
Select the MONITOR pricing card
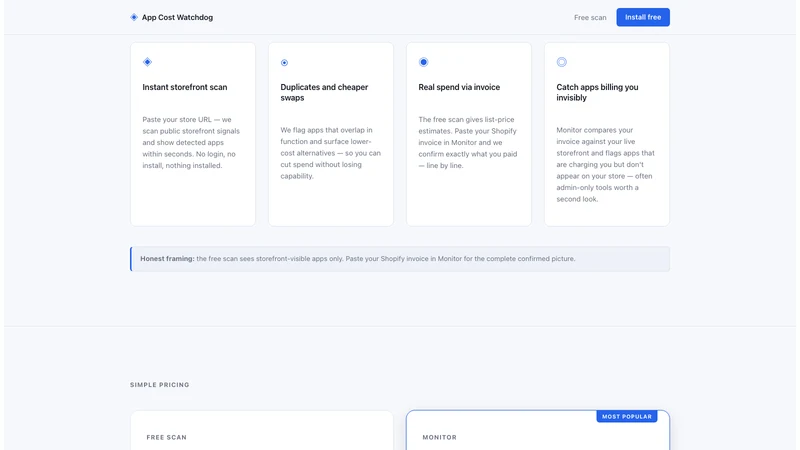click(538, 431)
